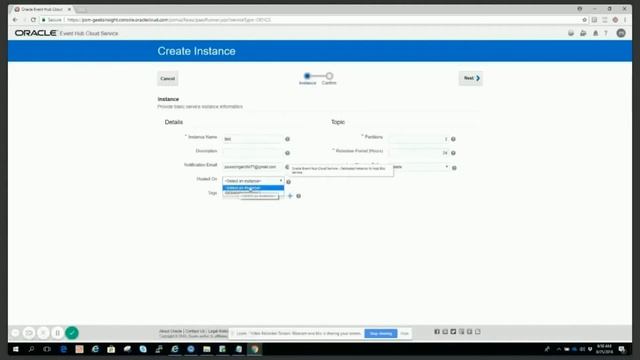The image size is (640, 360).
Task: Click the plus icon to add a tag
Action: 290,196
